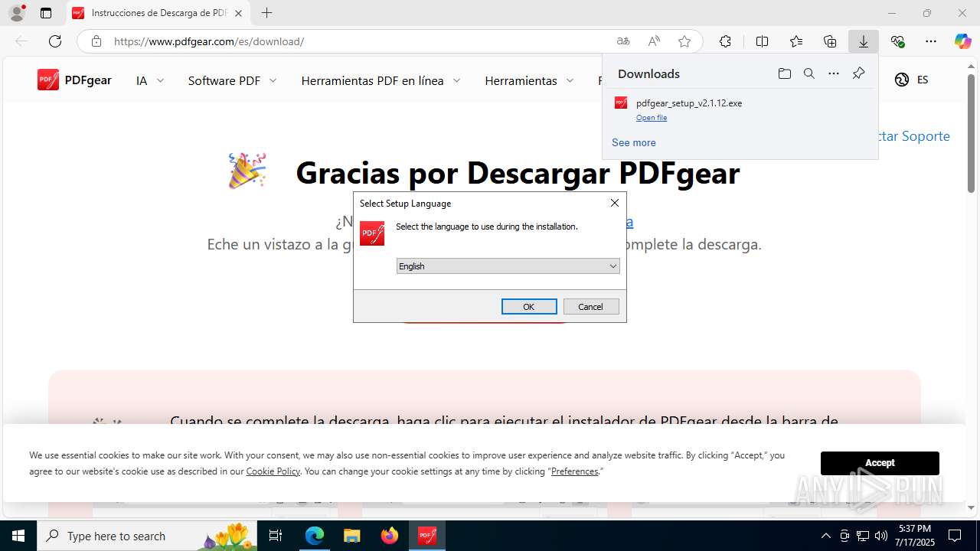This screenshot has height=551, width=980.
Task: Click Open file link for pdfgear_setup
Action: pos(652,118)
